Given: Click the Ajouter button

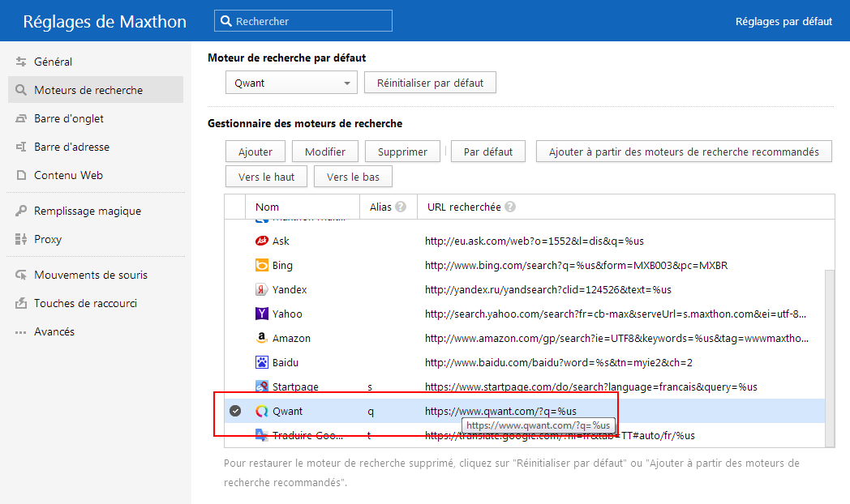Looking at the screenshot, I should pos(255,152).
